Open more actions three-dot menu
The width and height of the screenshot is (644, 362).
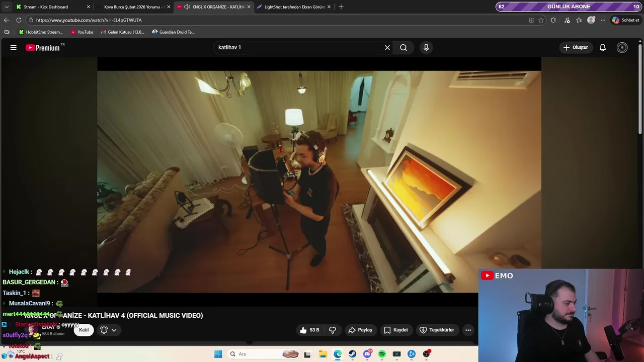tap(468, 330)
